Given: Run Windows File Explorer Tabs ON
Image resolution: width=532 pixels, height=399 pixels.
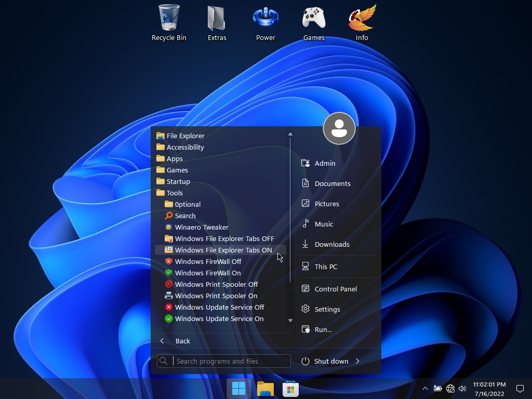Looking at the screenshot, I should [220, 250].
